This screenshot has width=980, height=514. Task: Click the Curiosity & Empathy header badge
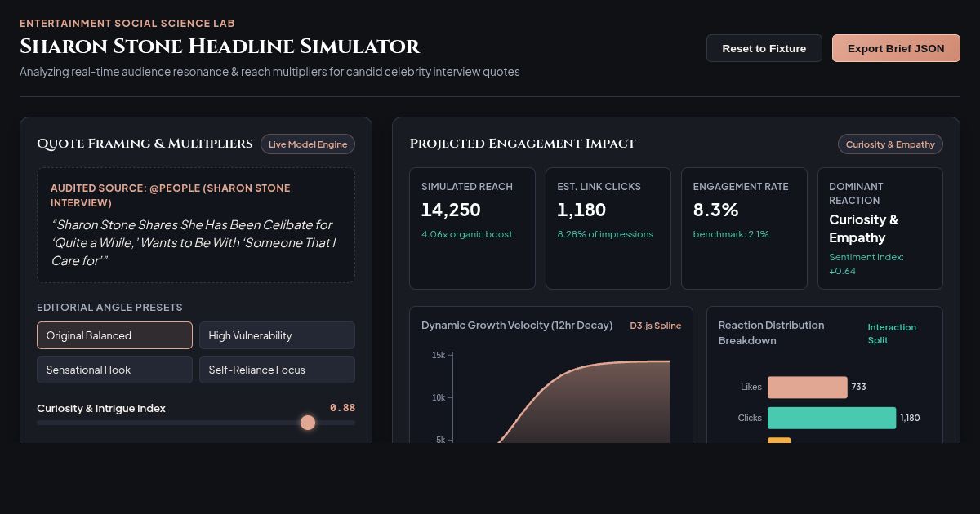tap(890, 144)
